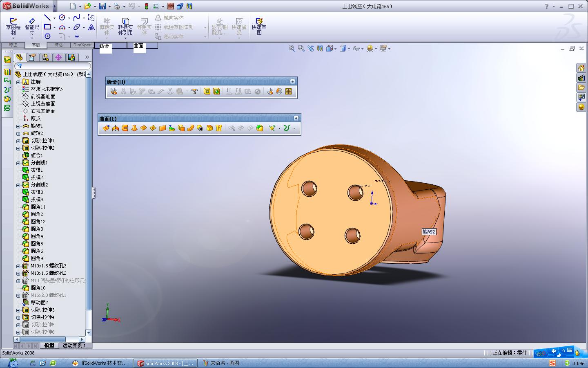Click the Planar Surface icon in 曲面 toolbar
This screenshot has height=368, width=588.
coord(163,128)
